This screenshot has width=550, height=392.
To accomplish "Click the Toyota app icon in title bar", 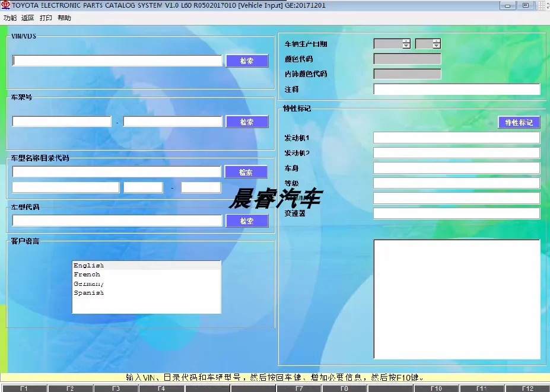I will (5, 5).
